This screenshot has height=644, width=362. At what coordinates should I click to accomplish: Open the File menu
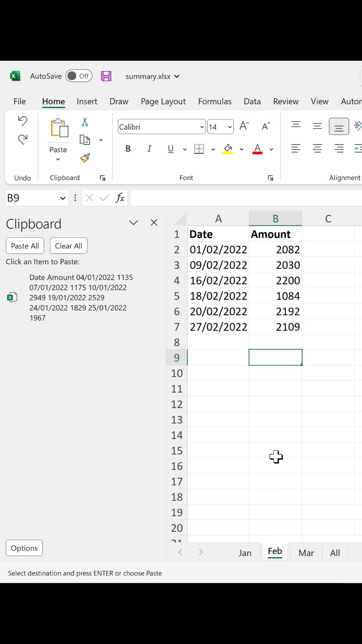19,101
